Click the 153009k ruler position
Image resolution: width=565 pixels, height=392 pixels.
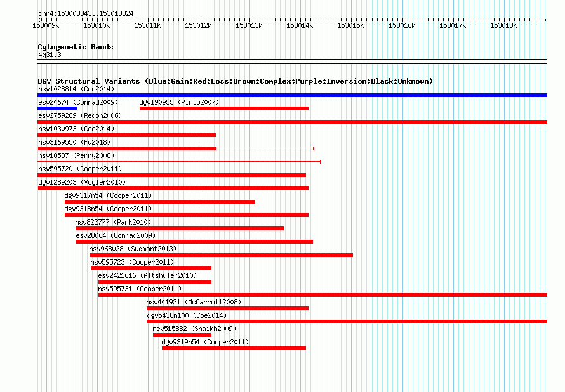tap(46, 25)
